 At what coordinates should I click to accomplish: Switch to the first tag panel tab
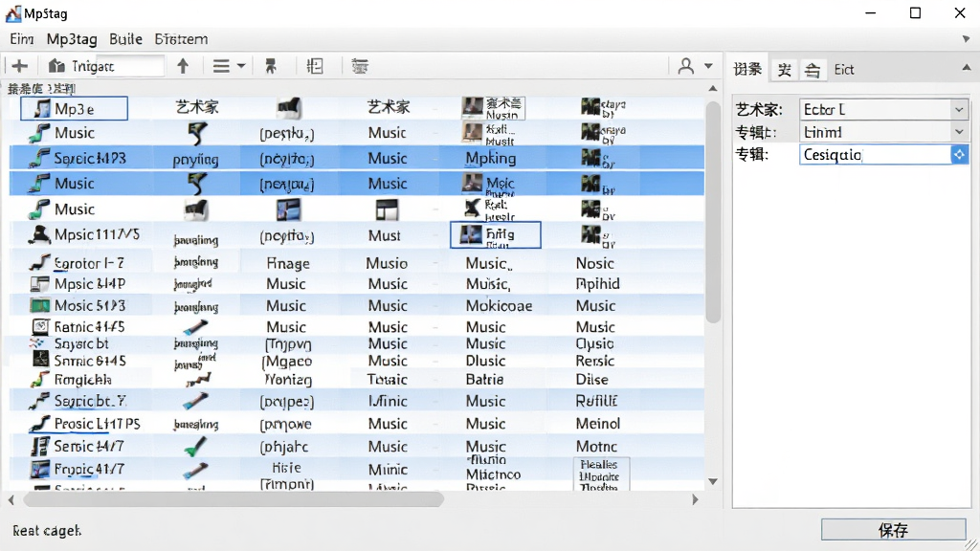pyautogui.click(x=747, y=69)
